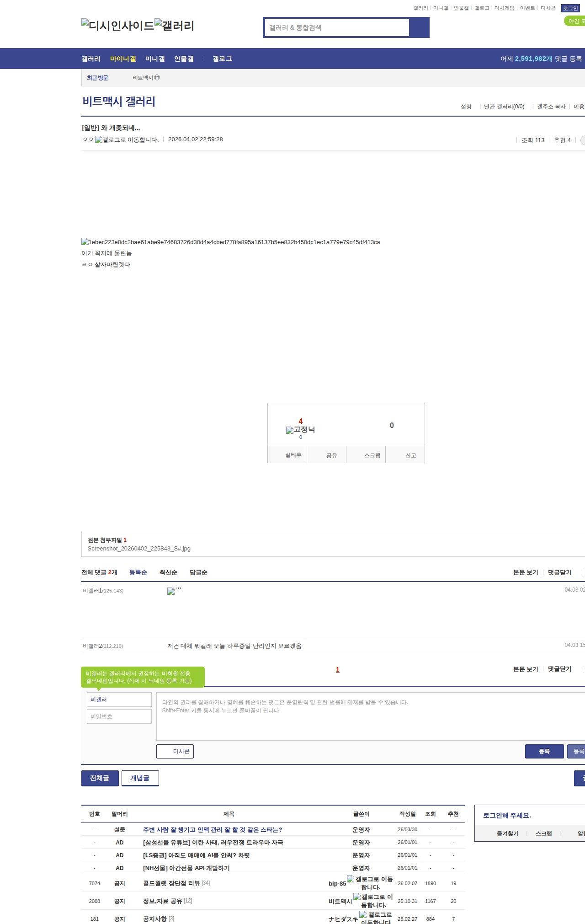The height and width of the screenshot is (924, 585).
Task: Click the 갤러리 logo image beside 디시인사이드
Action: (174, 25)
